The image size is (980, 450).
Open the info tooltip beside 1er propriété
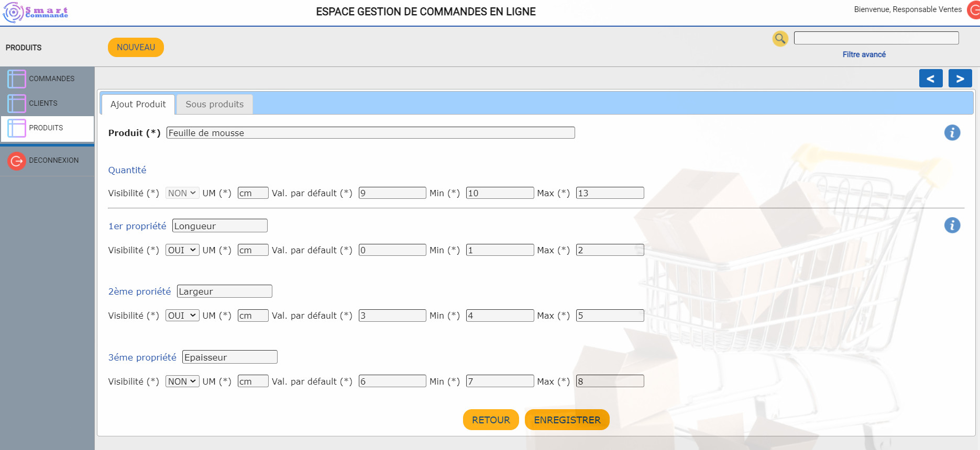tap(952, 226)
